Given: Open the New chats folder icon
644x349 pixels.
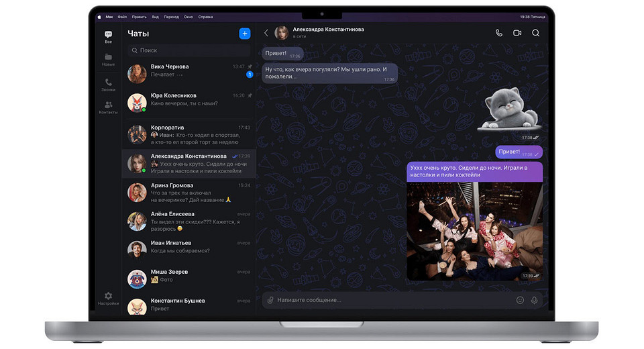Looking at the screenshot, I should [x=108, y=59].
